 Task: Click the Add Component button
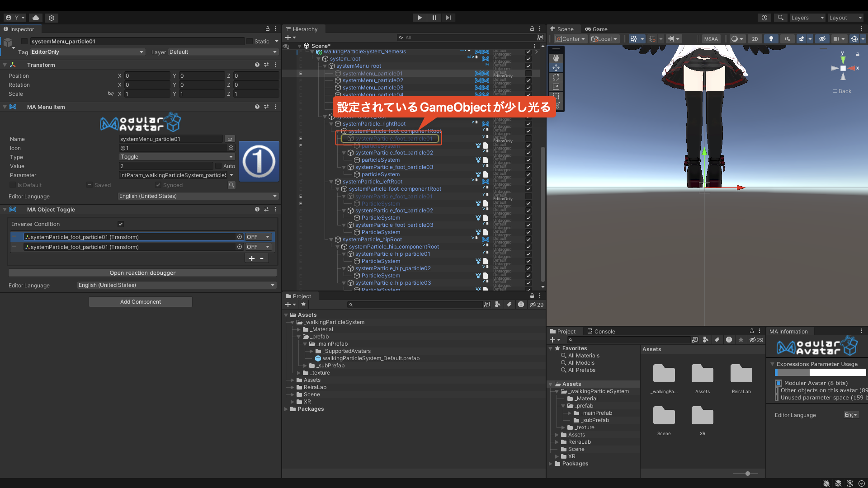pos(141,302)
